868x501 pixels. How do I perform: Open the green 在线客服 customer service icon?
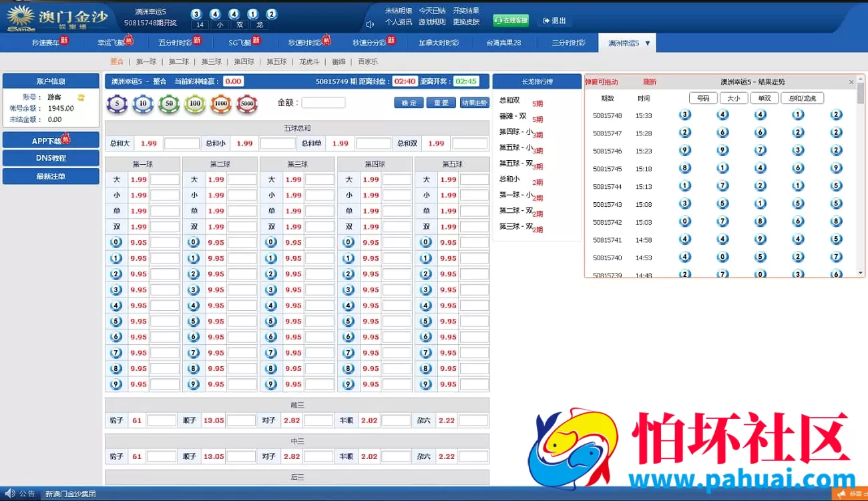click(510, 20)
